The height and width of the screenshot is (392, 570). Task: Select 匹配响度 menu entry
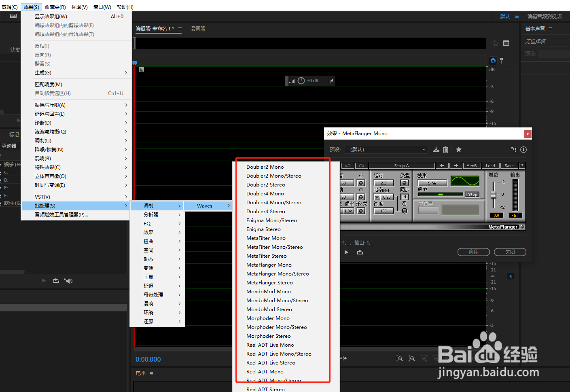point(76,85)
